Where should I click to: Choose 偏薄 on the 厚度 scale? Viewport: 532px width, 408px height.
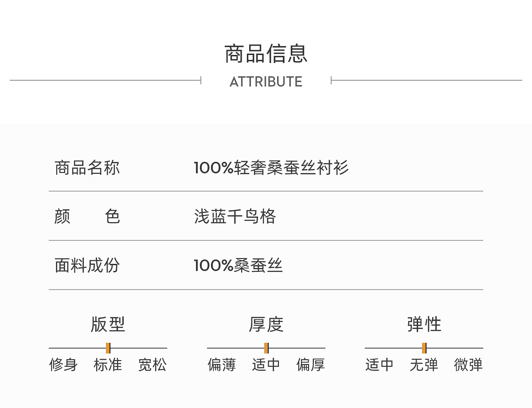tap(222, 365)
